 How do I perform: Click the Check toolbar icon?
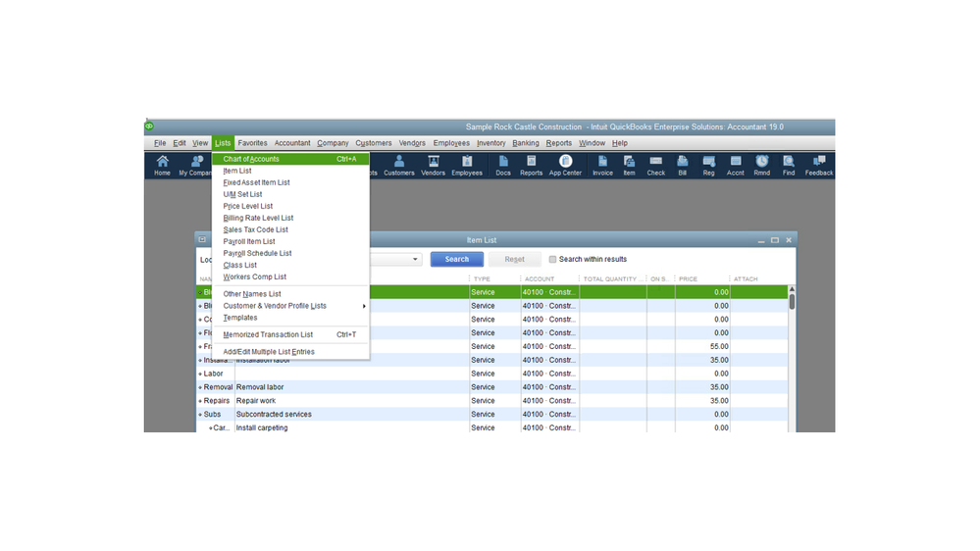[655, 166]
